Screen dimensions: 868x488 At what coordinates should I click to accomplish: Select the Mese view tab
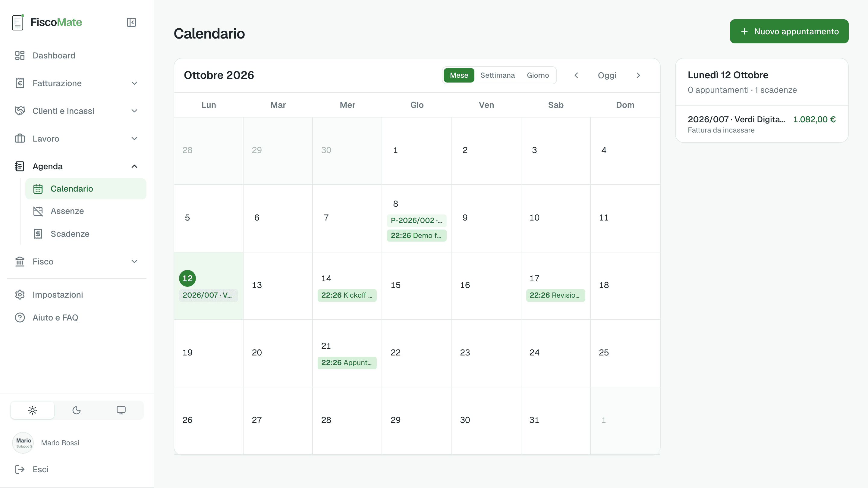pyautogui.click(x=459, y=75)
